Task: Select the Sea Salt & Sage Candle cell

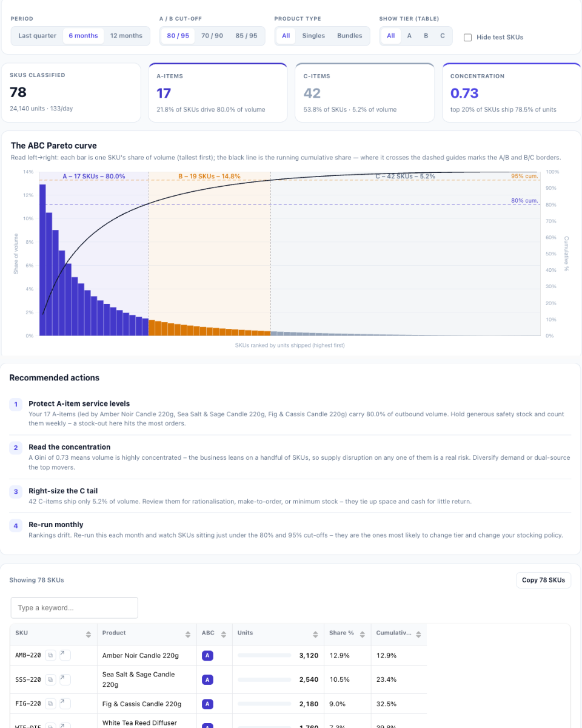Action: 147,679
